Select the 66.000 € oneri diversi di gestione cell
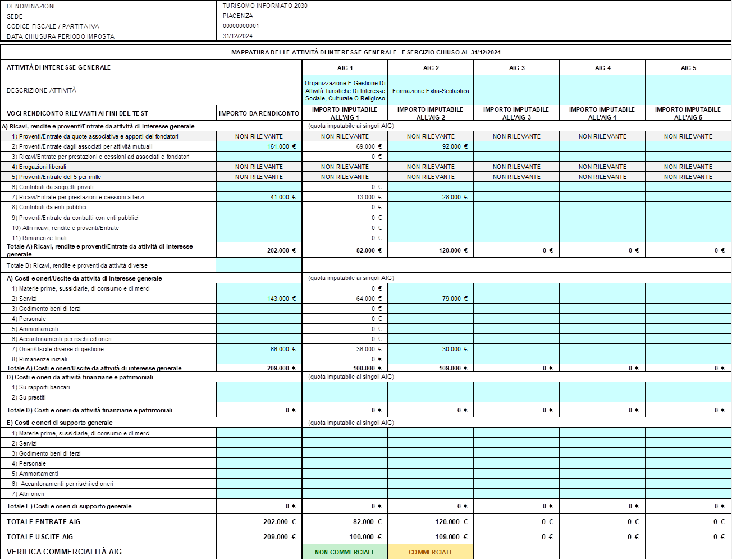 point(259,349)
